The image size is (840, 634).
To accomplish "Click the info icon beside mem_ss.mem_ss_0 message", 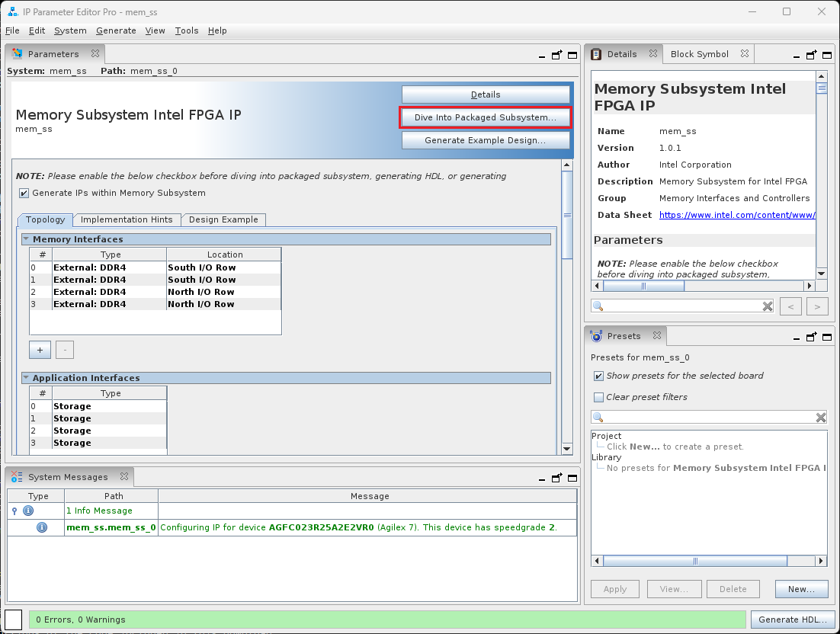I will click(x=42, y=527).
